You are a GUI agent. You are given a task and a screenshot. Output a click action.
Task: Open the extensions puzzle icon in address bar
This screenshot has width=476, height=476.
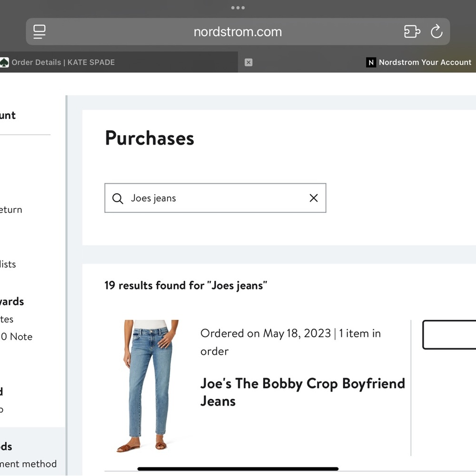(x=412, y=31)
